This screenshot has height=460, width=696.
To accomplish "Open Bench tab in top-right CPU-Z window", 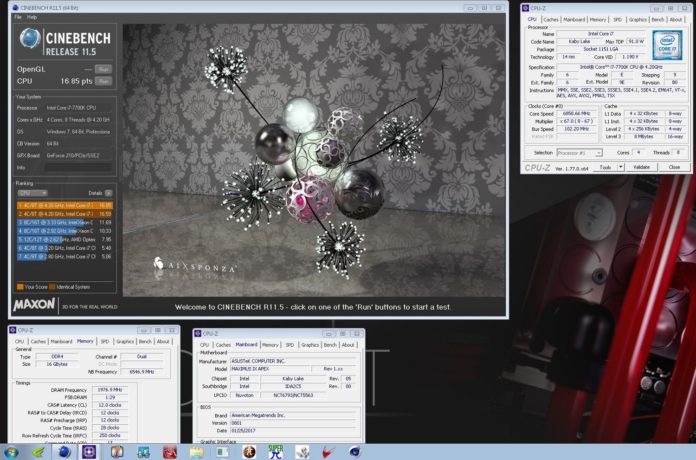I will click(x=658, y=20).
